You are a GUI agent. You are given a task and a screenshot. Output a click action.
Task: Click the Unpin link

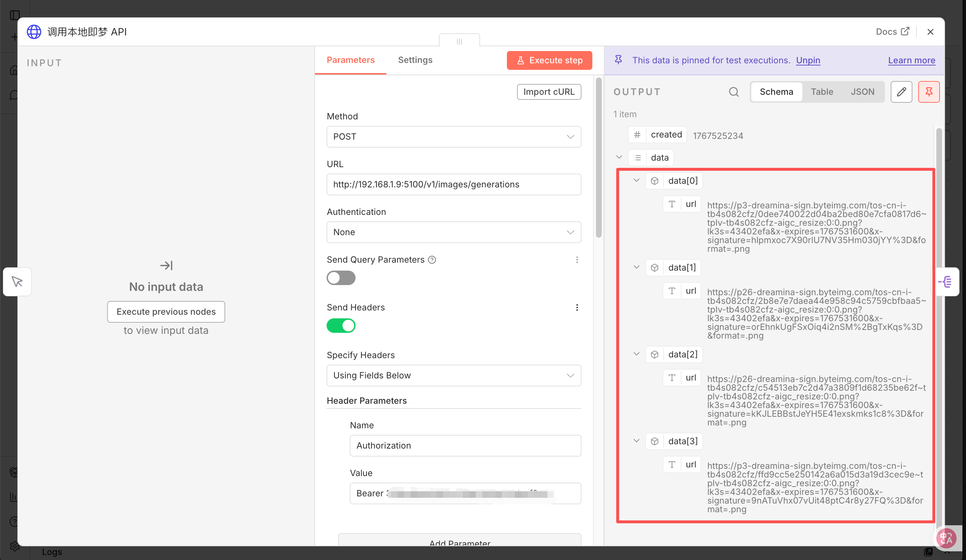tap(808, 60)
